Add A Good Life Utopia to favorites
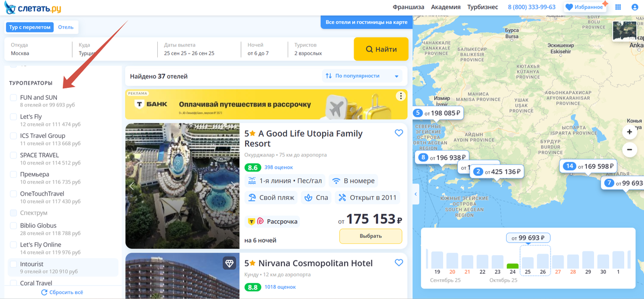Image resolution: width=644 pixels, height=299 pixels. click(399, 133)
